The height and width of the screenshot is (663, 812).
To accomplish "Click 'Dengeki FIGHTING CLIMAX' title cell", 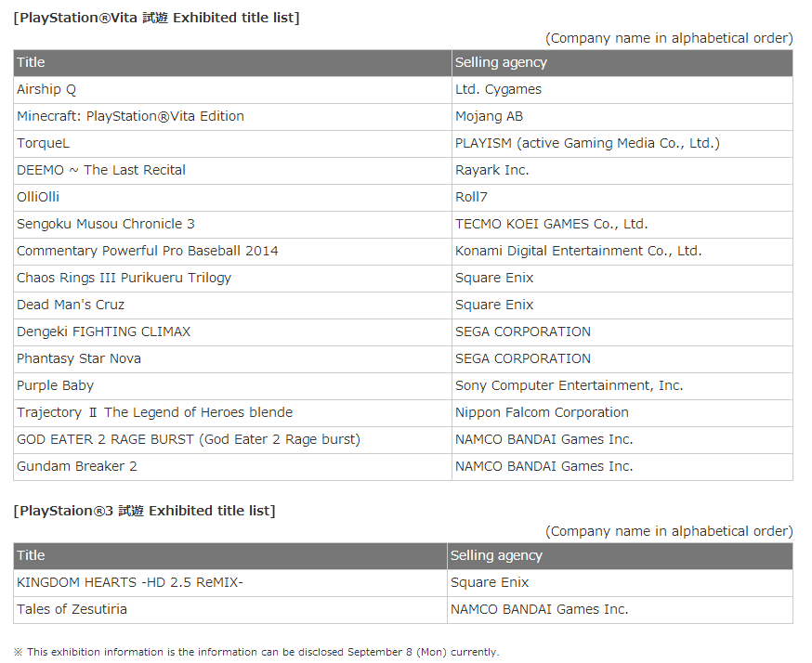I will 232,331.
